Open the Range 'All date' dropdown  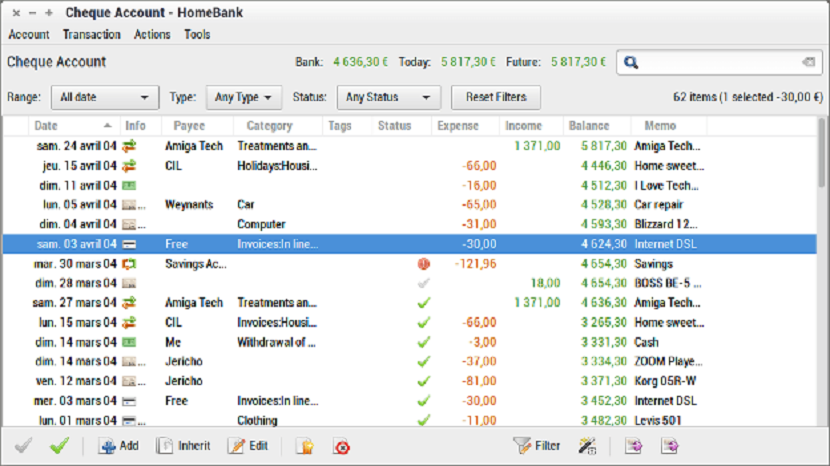pos(104,98)
